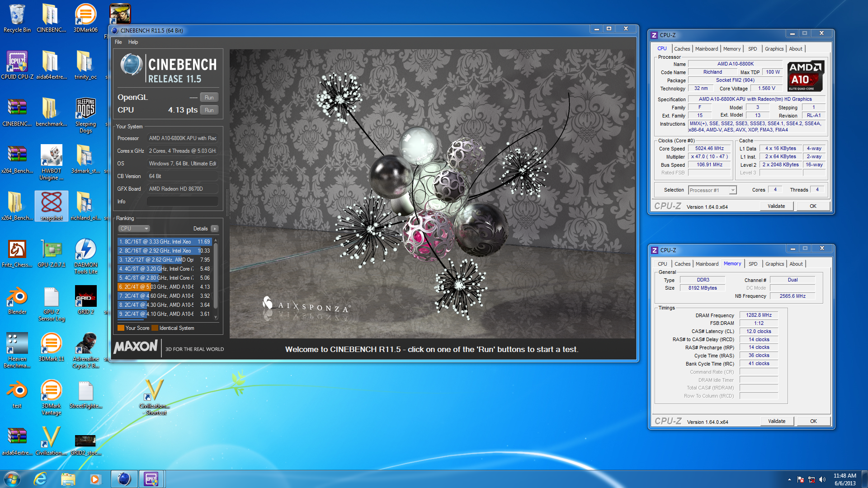This screenshot has width=868, height=488.
Task: Run the OpenGL test in CINEBENCH
Action: click(209, 98)
